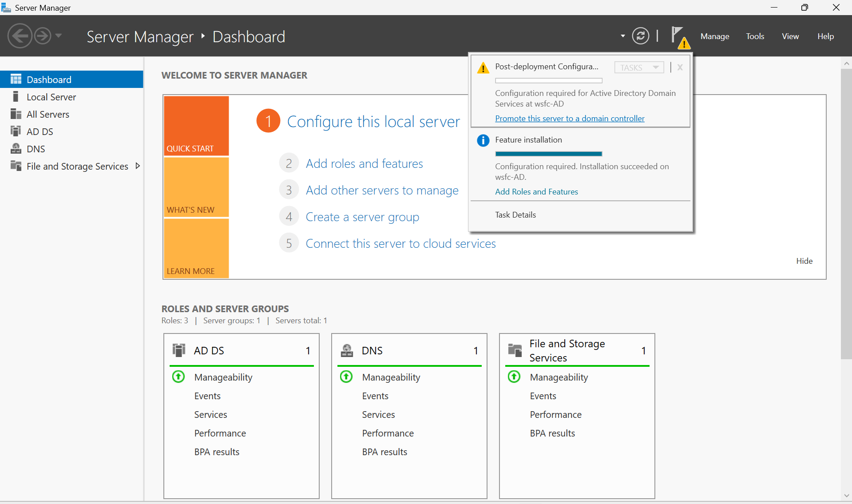Open the Manage menu
The image size is (852, 504).
tap(715, 36)
